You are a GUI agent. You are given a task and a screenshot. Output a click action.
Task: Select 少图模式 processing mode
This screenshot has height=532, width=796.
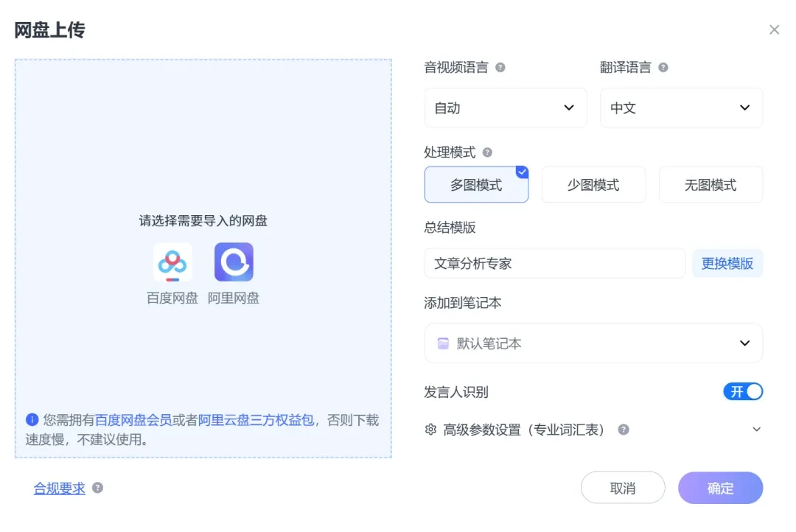(593, 185)
